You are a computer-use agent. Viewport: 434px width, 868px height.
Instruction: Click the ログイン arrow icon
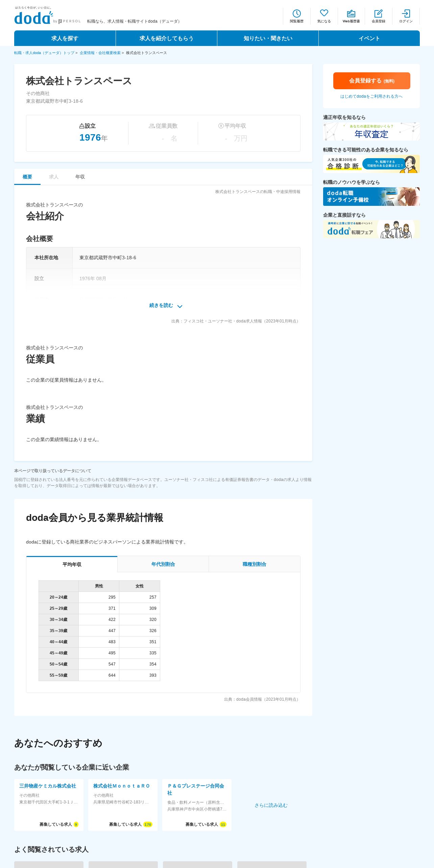click(x=406, y=14)
